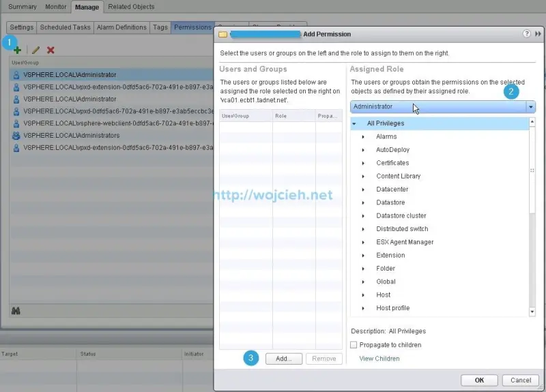Open the Settings sub-tab

pos(22,27)
